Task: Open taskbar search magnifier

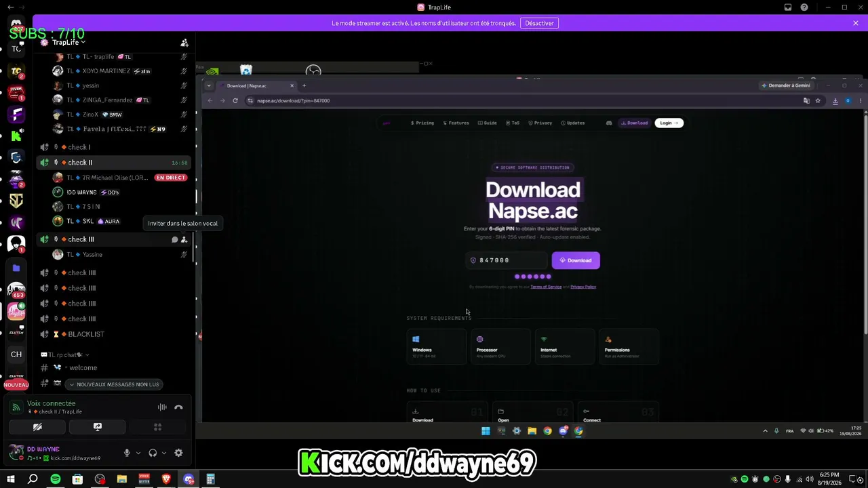Action: (33, 480)
